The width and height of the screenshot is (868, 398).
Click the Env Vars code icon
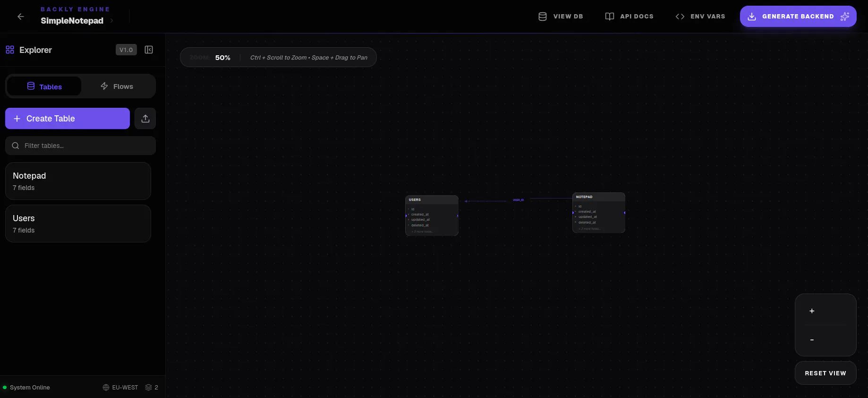tap(680, 17)
